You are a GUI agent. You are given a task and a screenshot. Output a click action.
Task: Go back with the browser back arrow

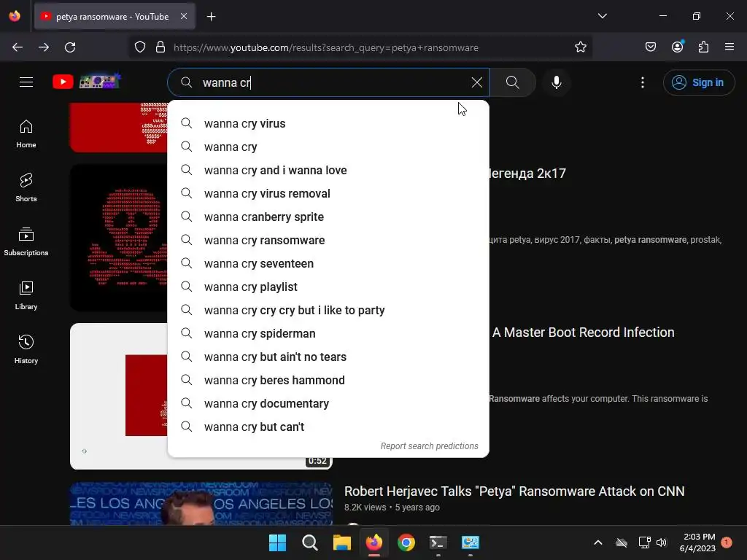(18, 47)
